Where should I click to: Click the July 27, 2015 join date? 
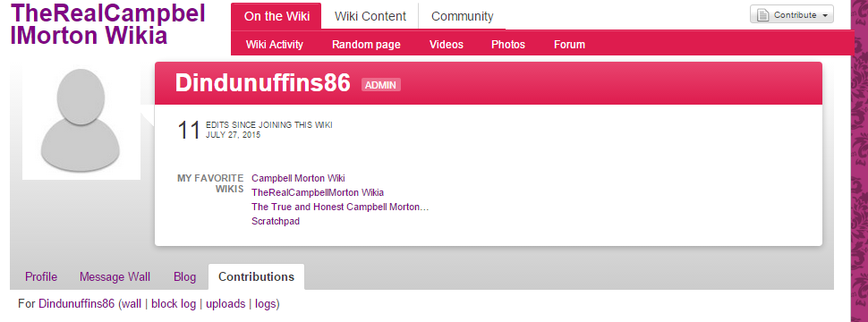pos(233,134)
